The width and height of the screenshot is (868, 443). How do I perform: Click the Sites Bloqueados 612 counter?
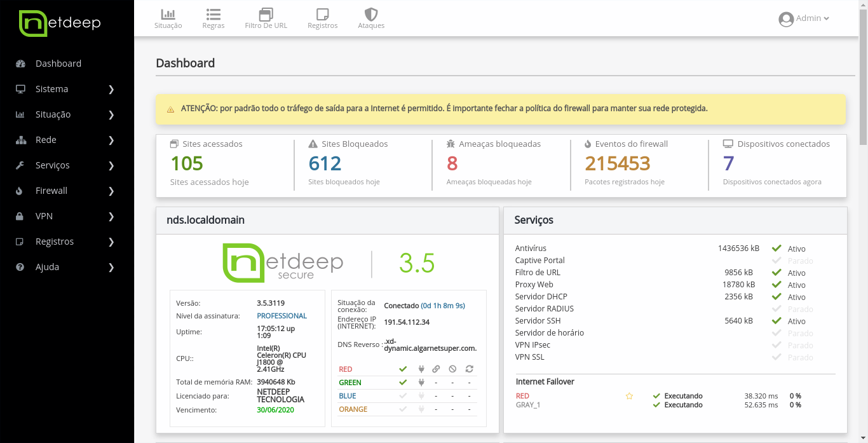click(x=325, y=164)
